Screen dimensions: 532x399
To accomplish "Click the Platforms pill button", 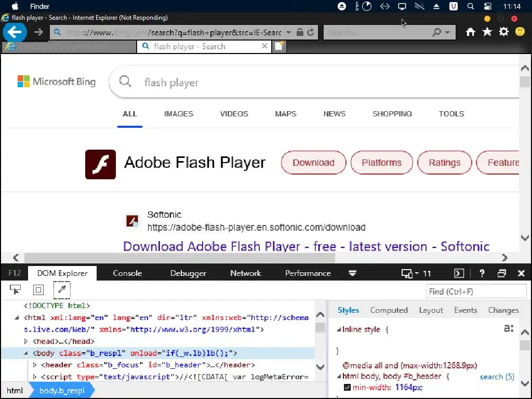I will tap(382, 163).
